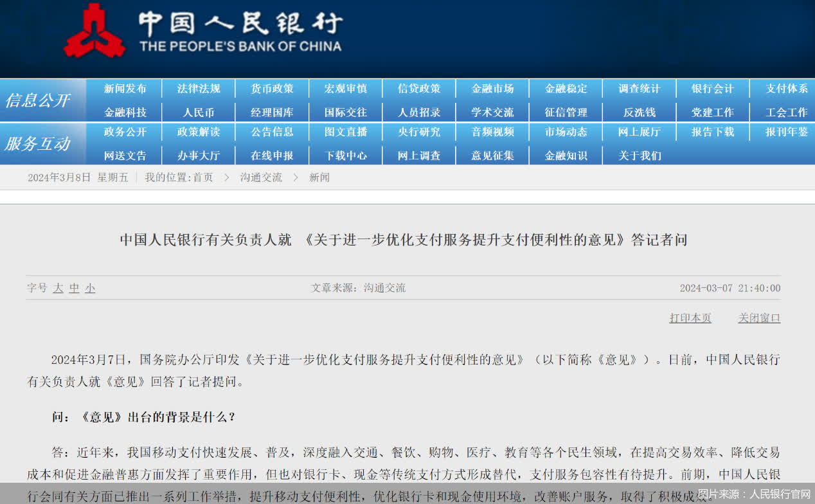Open 人员招录 menu item

[x=419, y=113]
